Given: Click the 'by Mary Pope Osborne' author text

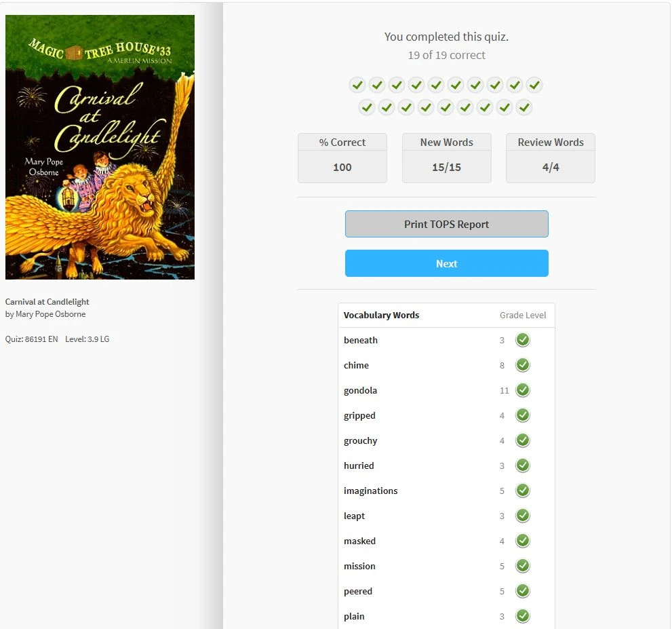Looking at the screenshot, I should (45, 314).
